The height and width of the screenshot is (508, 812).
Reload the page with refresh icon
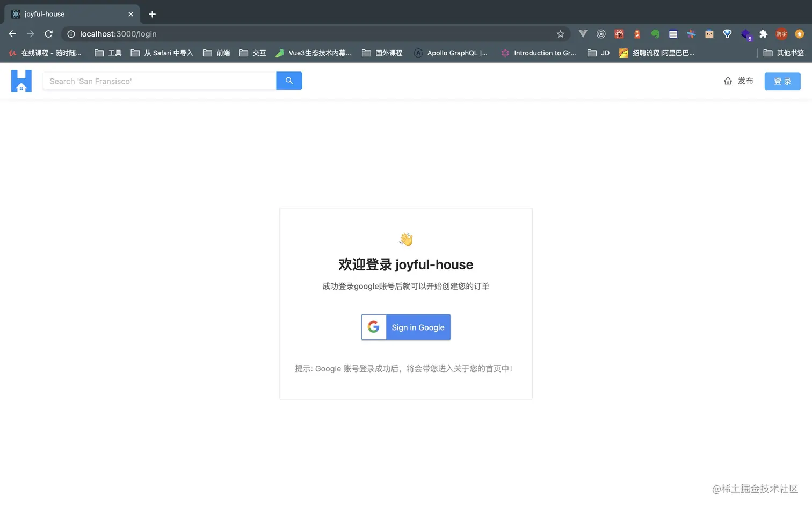pyautogui.click(x=48, y=34)
